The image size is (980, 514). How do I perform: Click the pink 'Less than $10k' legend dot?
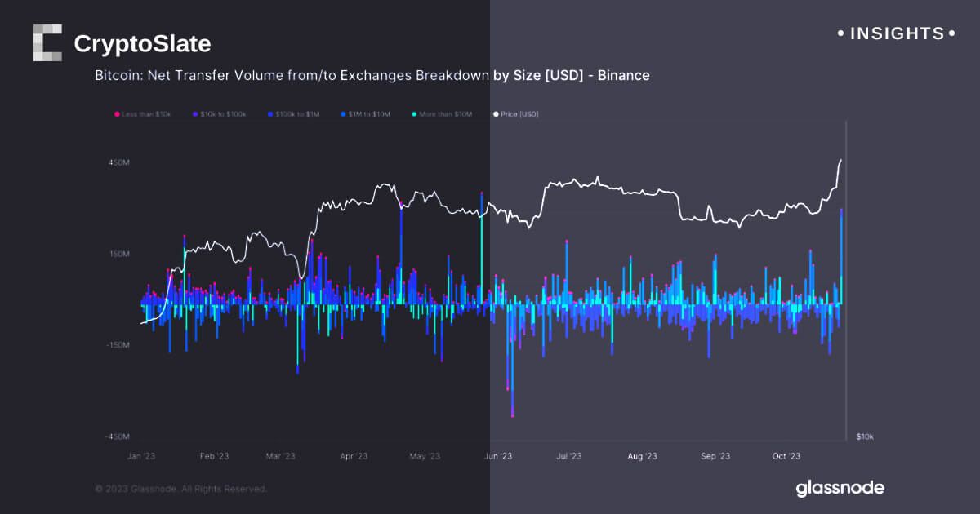(117, 113)
